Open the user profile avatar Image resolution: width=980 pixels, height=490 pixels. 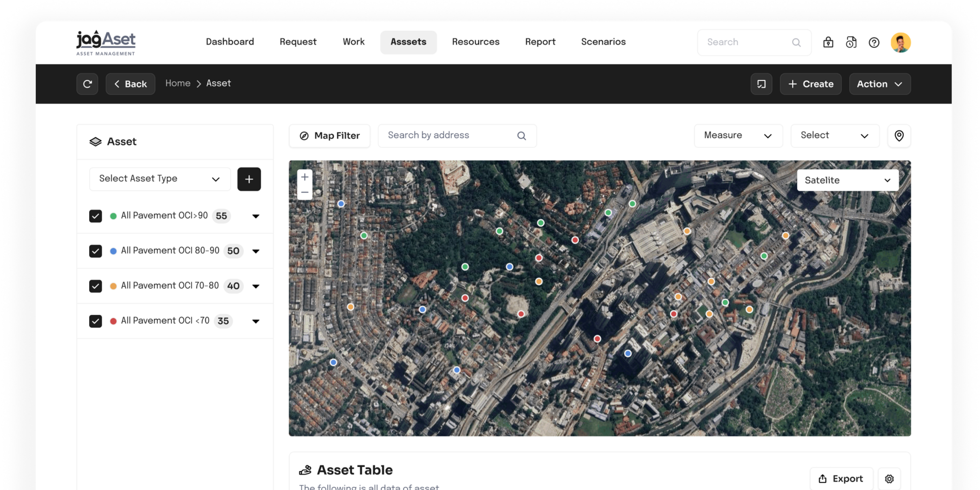coord(901,43)
